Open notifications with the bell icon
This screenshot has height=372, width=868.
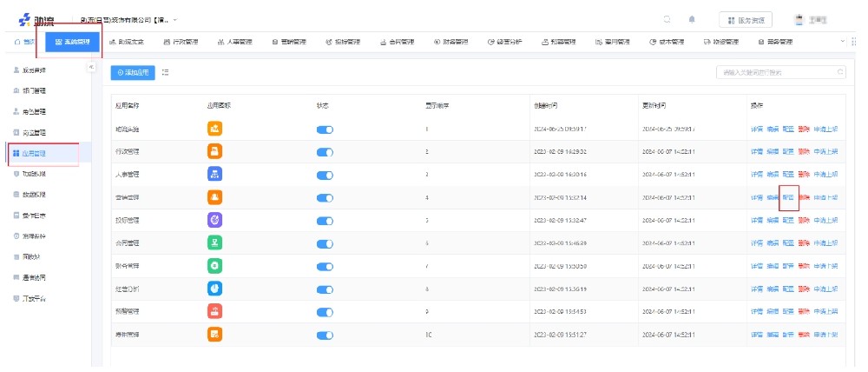click(692, 19)
